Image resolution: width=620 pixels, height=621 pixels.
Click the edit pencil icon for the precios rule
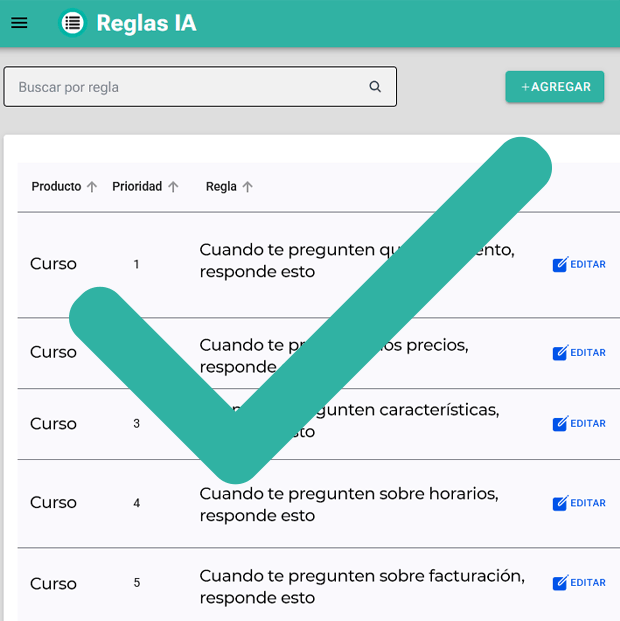560,353
